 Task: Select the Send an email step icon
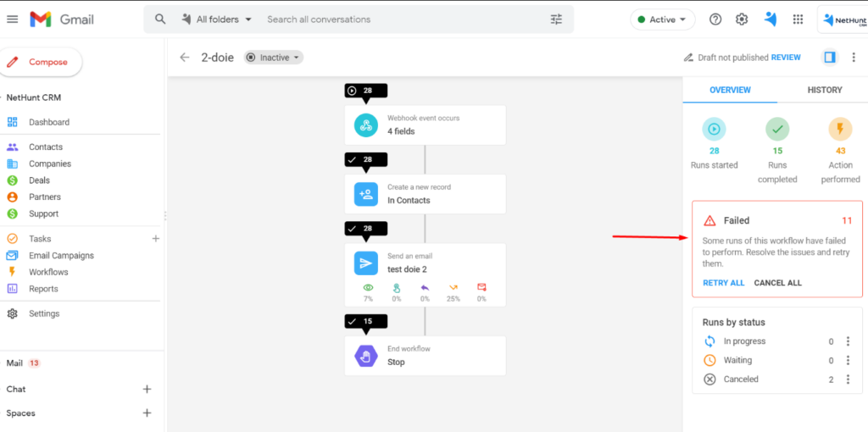click(x=366, y=263)
